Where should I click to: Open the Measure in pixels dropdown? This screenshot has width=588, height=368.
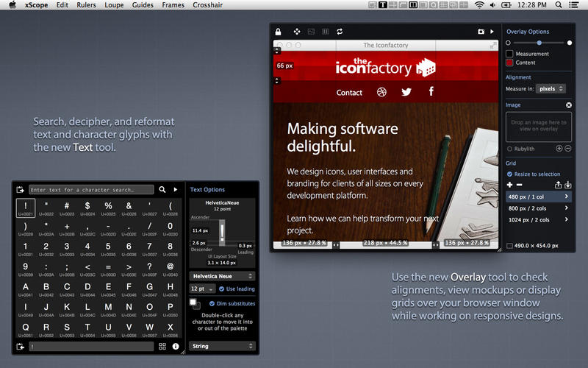tap(551, 89)
